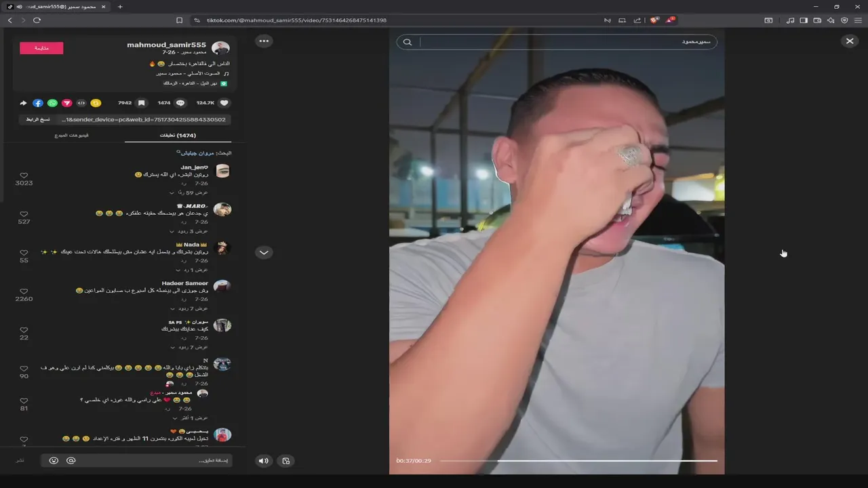Switch to the creator videos tab

72,136
